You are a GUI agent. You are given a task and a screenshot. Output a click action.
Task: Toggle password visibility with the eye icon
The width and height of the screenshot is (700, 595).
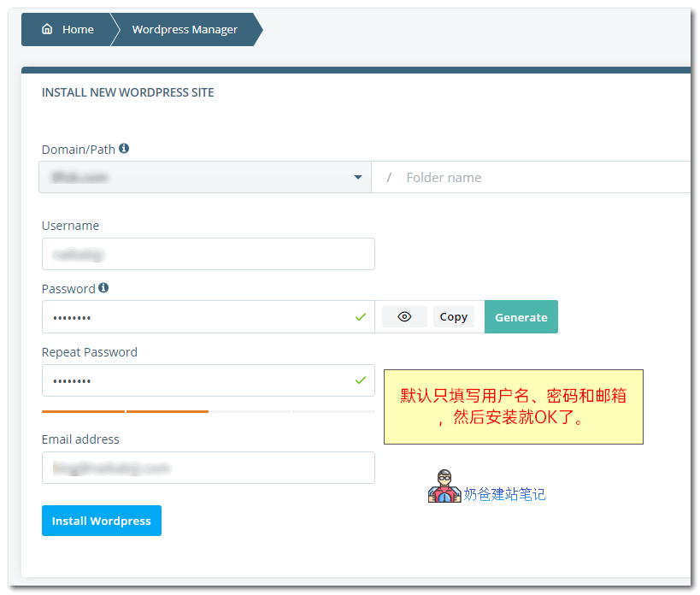click(x=404, y=316)
